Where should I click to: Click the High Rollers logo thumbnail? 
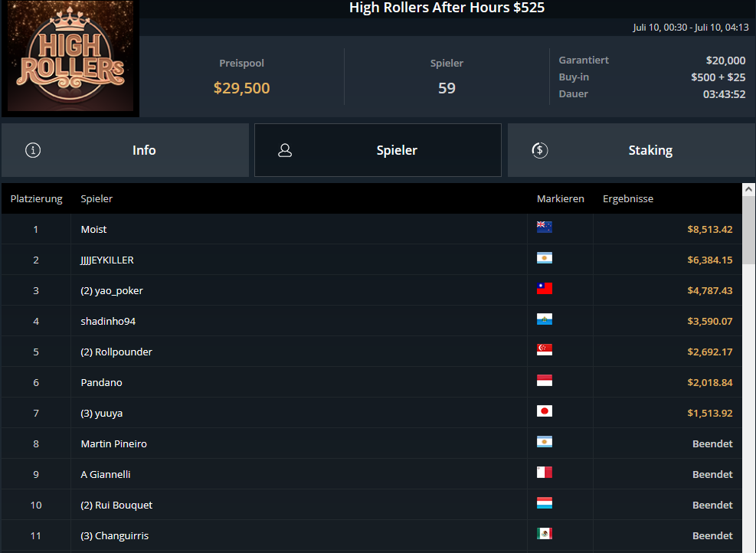point(70,56)
